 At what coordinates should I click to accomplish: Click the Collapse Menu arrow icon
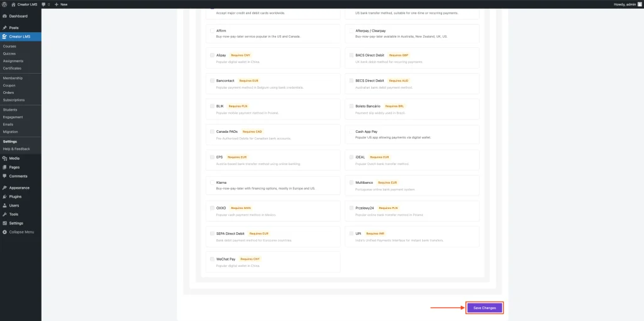pyautogui.click(x=4, y=232)
